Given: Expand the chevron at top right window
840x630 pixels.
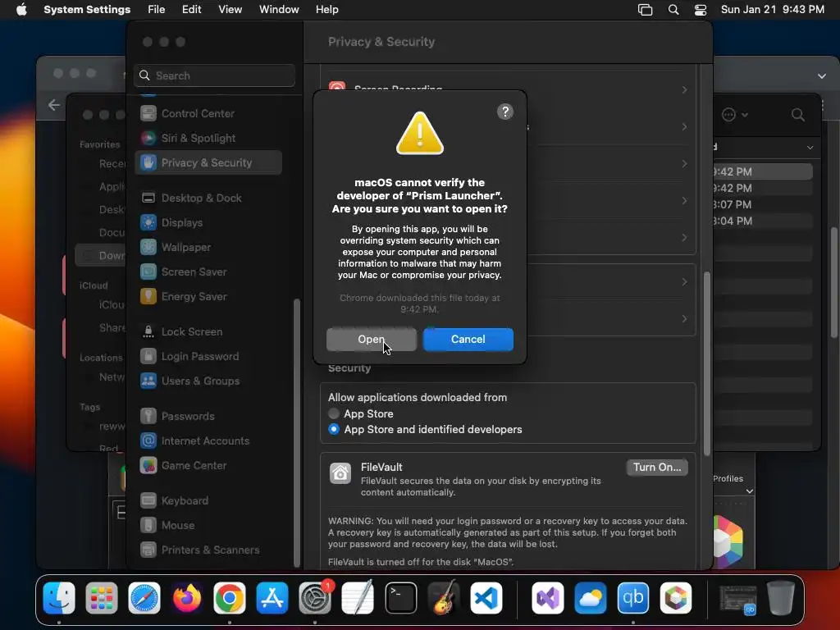Looking at the screenshot, I should coord(822,76).
